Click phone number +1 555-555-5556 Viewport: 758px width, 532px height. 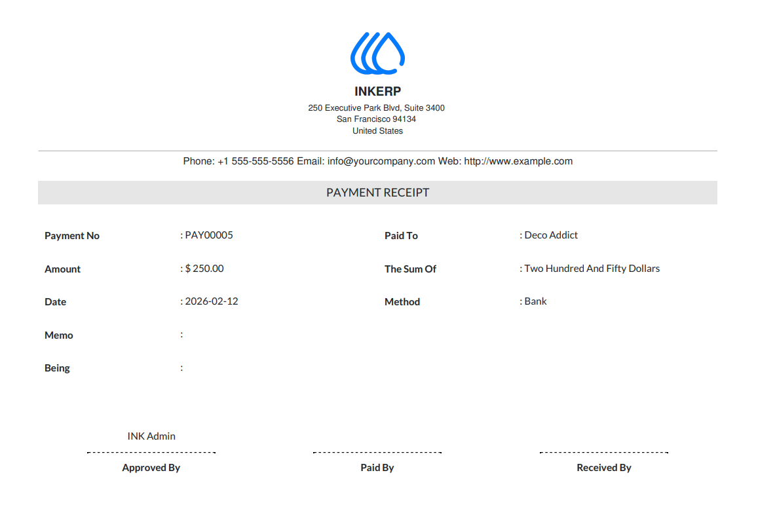[256, 162]
